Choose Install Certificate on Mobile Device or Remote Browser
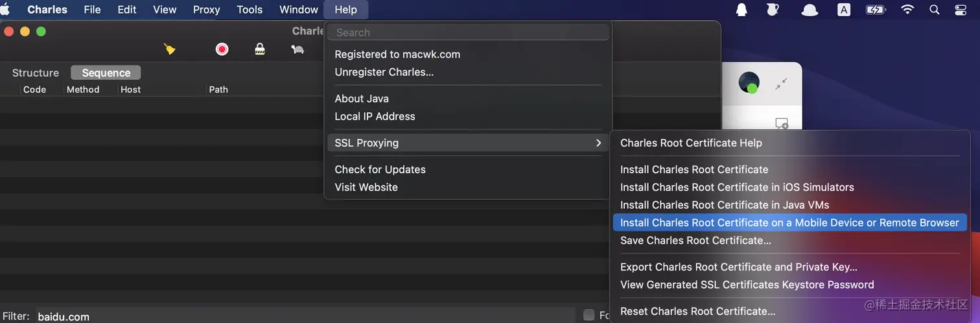980x323 pixels. click(x=789, y=222)
